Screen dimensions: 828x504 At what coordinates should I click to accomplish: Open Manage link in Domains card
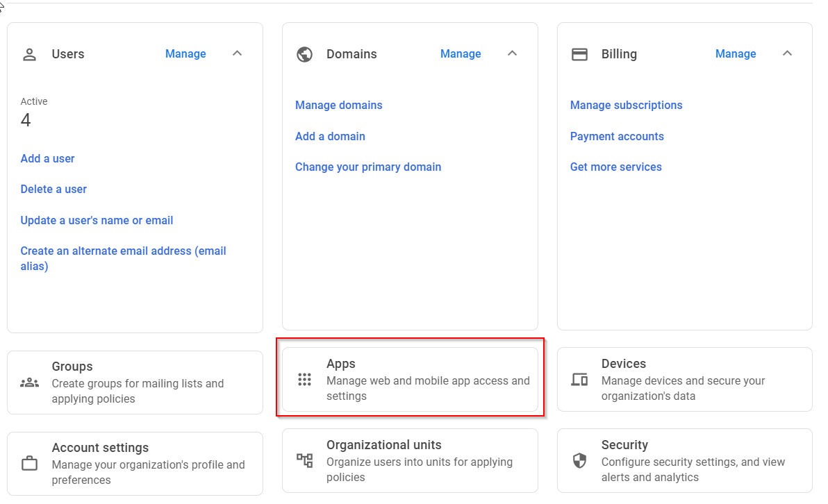461,54
